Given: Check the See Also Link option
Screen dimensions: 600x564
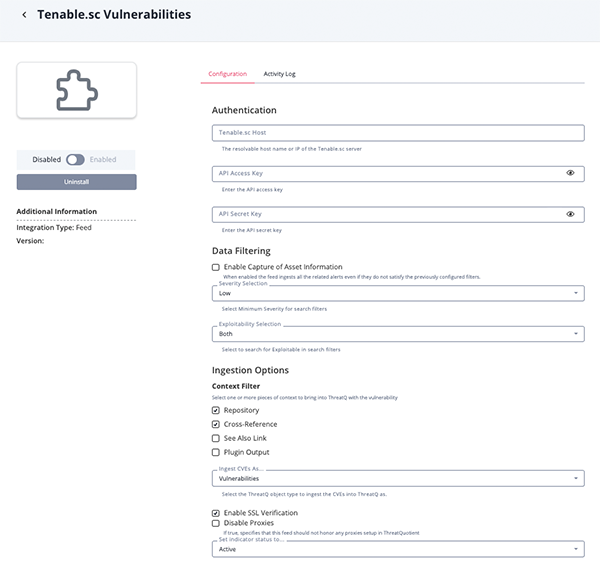Looking at the screenshot, I should [x=216, y=438].
